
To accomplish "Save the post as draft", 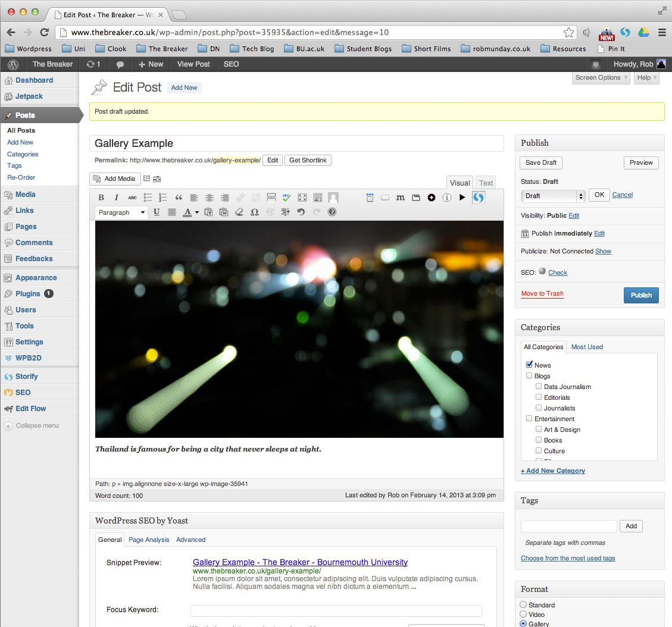I will pyautogui.click(x=541, y=163).
